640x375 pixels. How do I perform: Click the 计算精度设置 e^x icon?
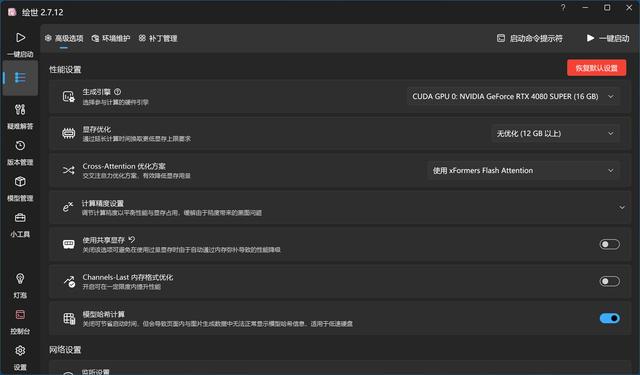[68, 207]
